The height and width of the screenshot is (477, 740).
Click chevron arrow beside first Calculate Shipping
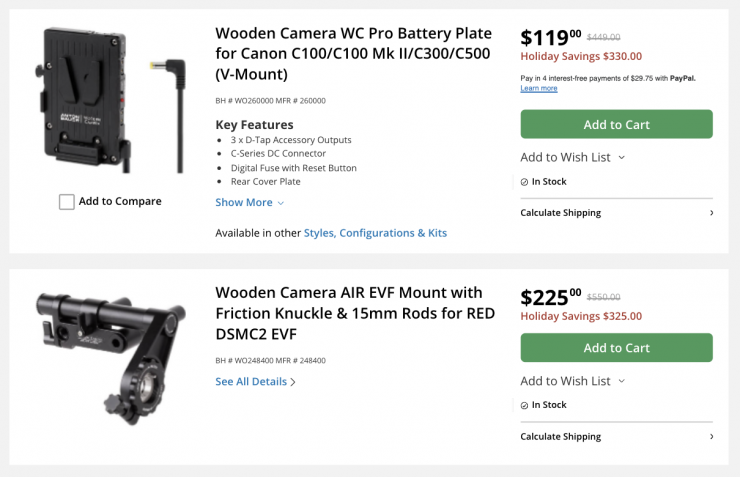coord(711,213)
